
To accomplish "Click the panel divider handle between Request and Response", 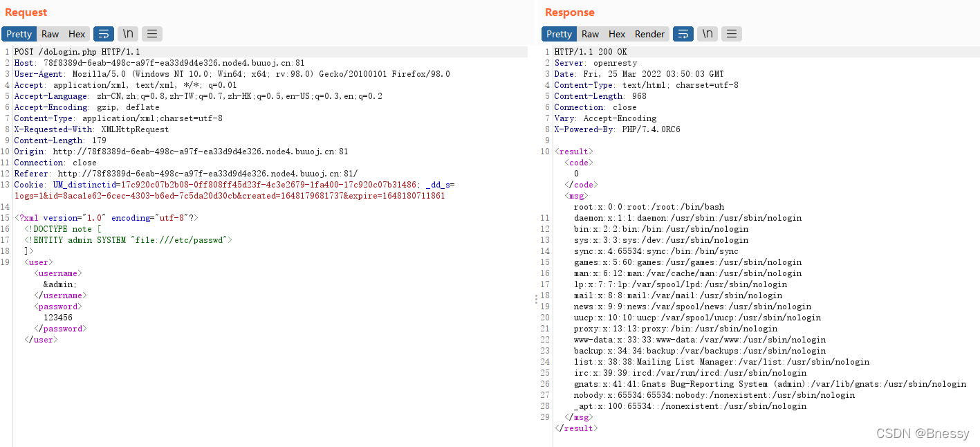I will click(x=535, y=298).
